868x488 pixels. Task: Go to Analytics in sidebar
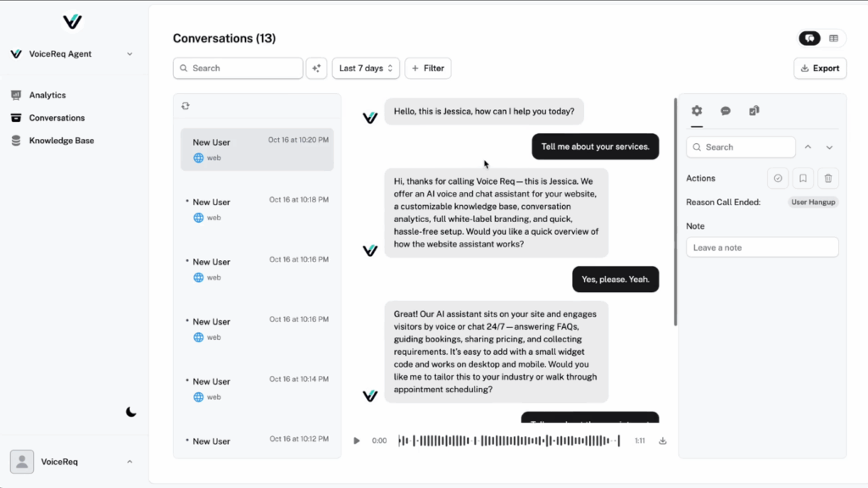click(47, 96)
